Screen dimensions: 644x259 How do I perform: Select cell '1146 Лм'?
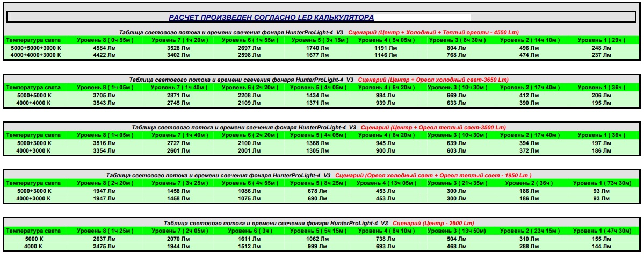(387, 55)
